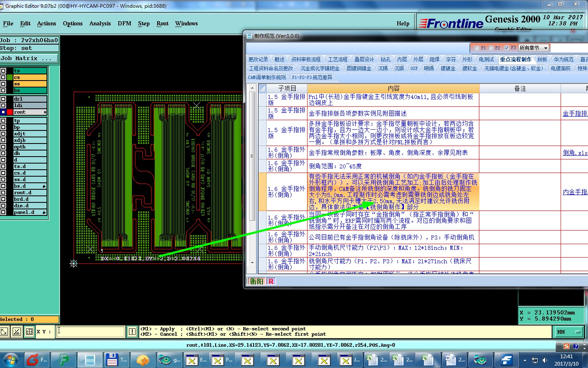The height and width of the screenshot is (368, 588).
Task: Click the network tray icon
Action: 535,360
